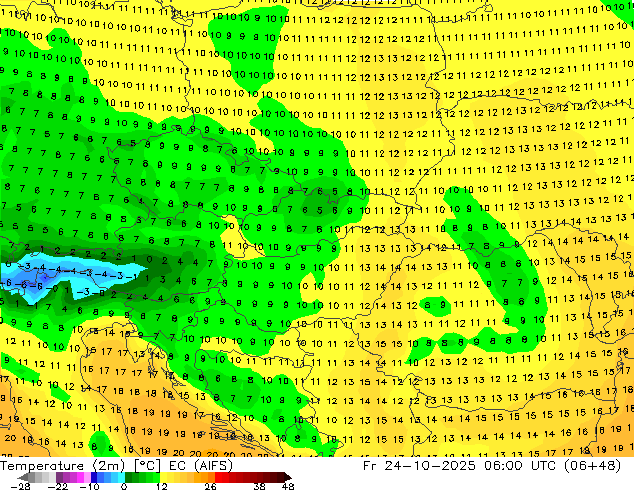Click the '-22' legend value
The height and width of the screenshot is (490, 634).
click(x=58, y=486)
